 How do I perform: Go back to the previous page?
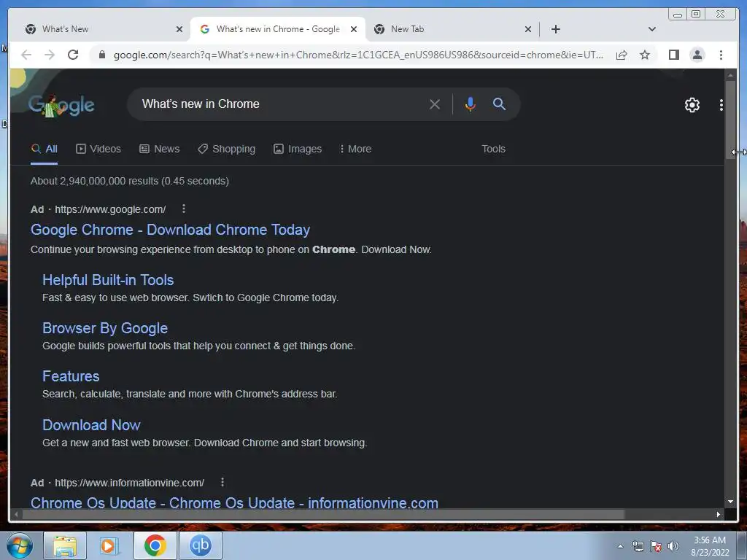26,55
